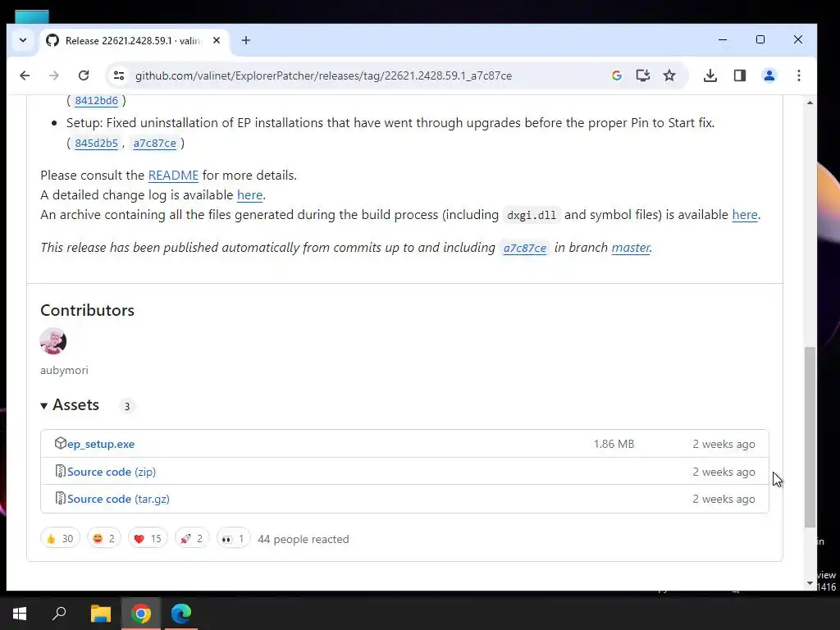
Task: Click the Google icon in address bar
Action: [617, 75]
